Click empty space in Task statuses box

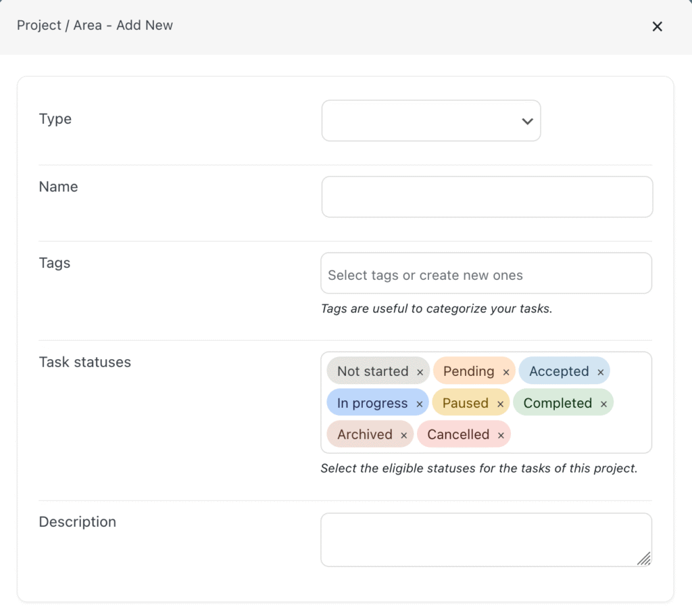(x=581, y=435)
